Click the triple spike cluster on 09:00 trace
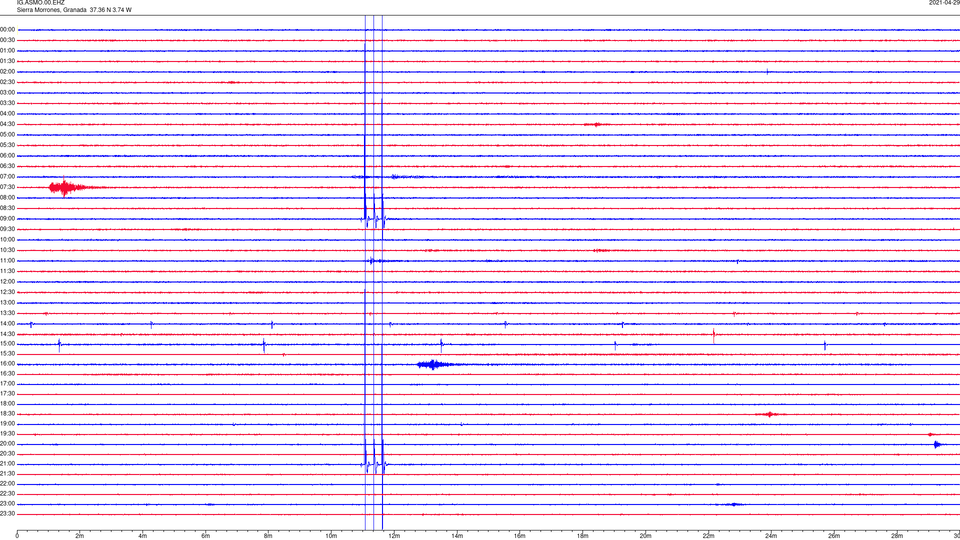The image size is (960, 540). [374, 217]
